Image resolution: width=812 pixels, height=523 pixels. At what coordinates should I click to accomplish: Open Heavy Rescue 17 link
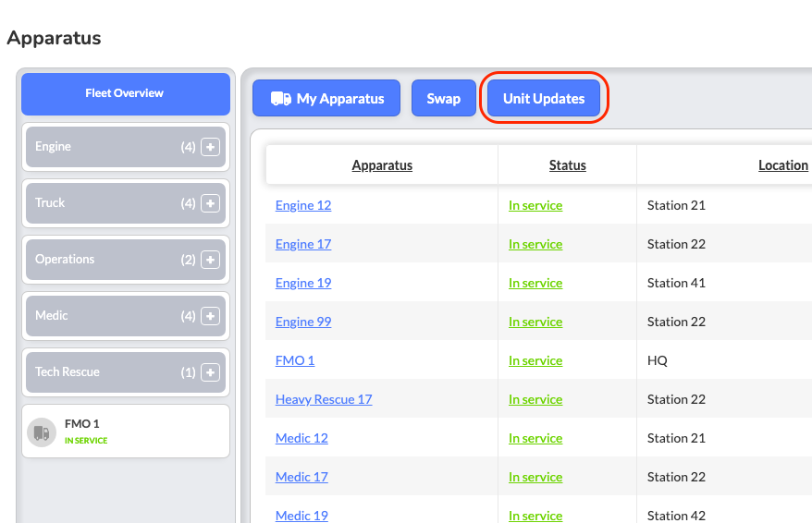324,399
